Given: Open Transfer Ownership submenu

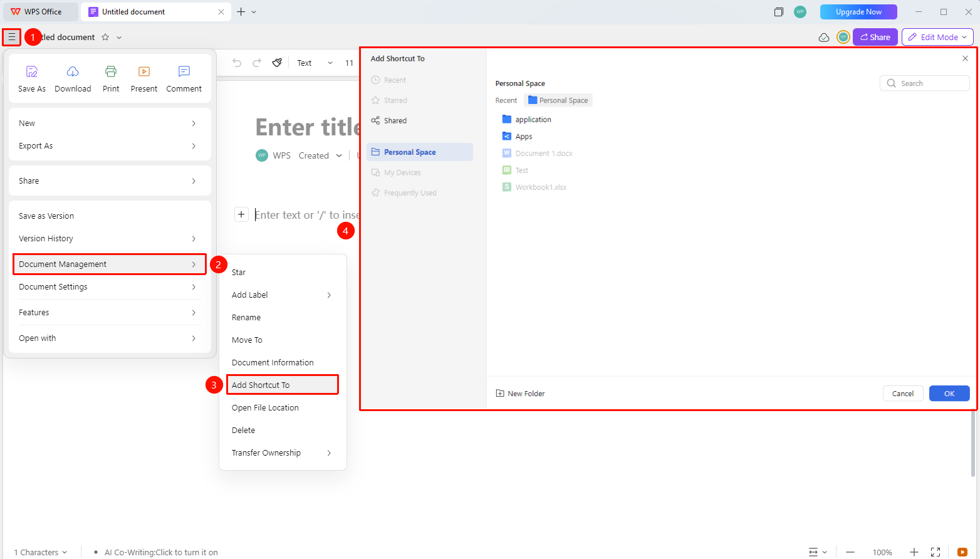Looking at the screenshot, I should (x=282, y=452).
